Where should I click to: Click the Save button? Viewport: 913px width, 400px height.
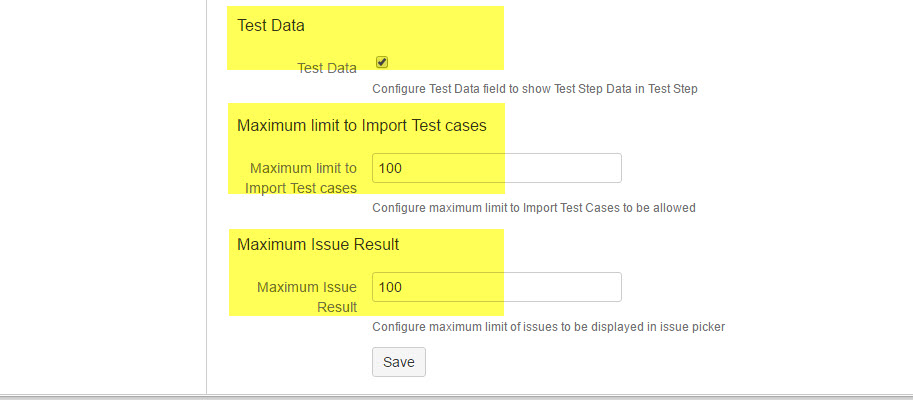click(x=398, y=362)
